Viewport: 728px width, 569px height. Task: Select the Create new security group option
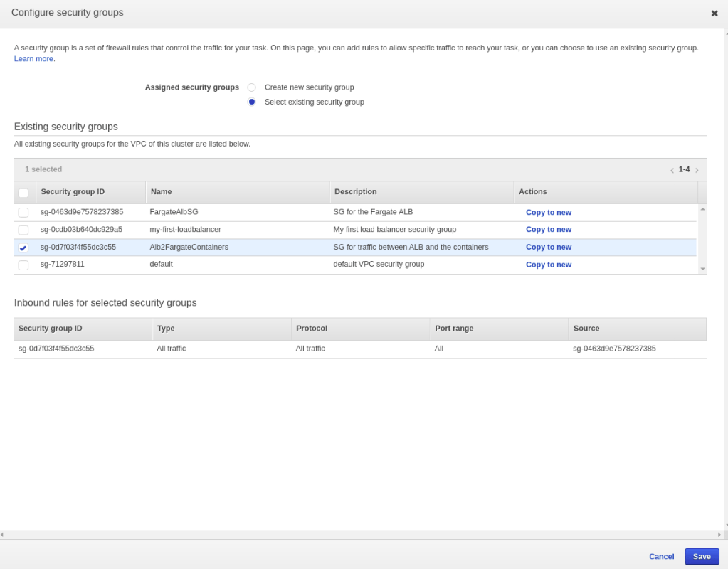[252, 87]
